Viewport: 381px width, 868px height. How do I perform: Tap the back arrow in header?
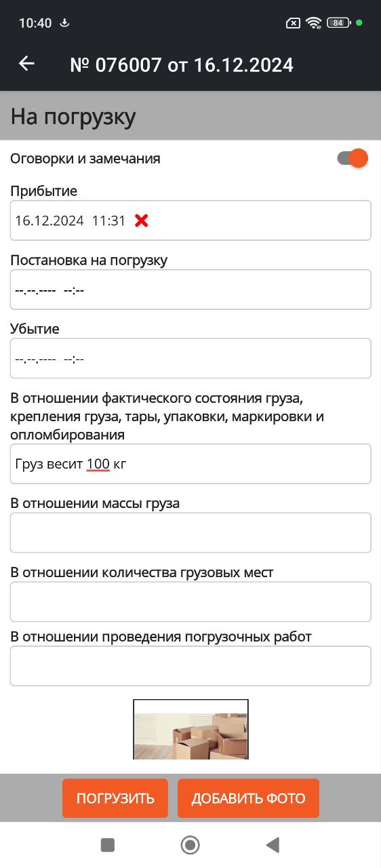26,64
